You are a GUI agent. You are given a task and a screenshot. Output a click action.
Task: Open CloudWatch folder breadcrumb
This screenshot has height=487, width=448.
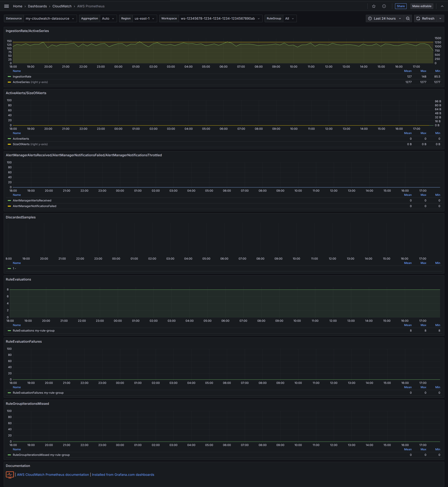pos(62,6)
